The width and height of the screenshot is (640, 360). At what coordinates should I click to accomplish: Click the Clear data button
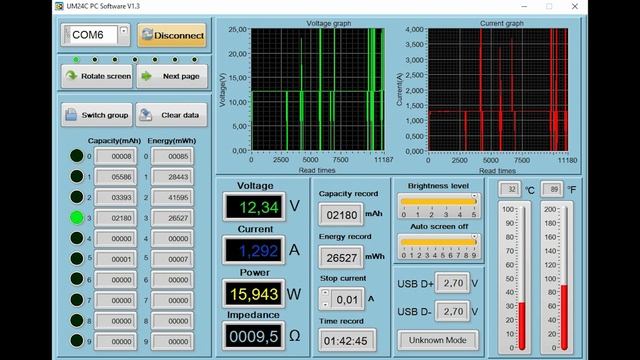[171, 115]
